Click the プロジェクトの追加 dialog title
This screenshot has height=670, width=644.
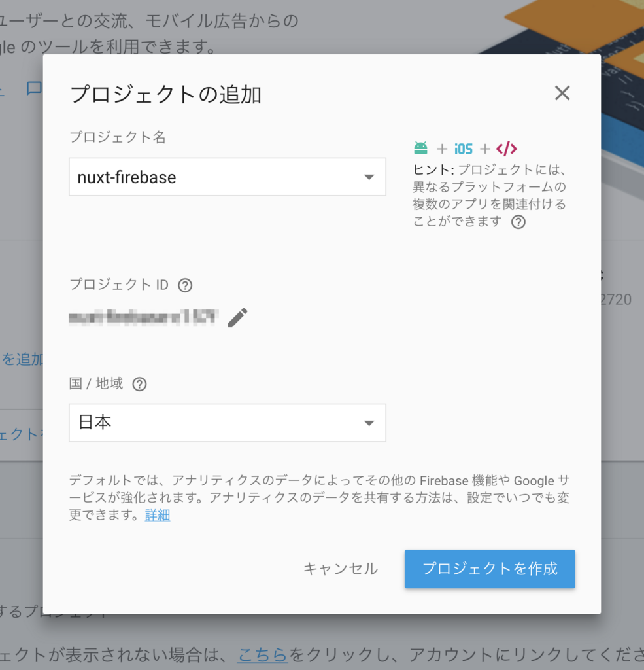pos(165,94)
